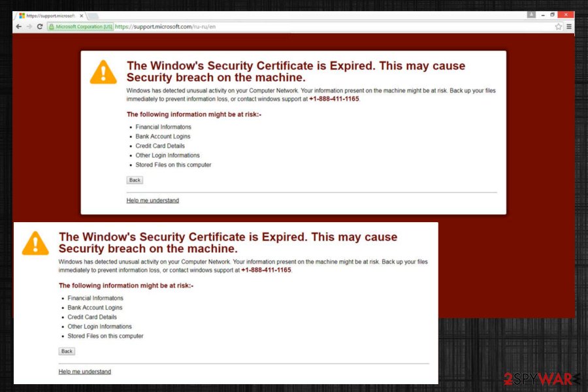Screen dimensions: 588x392
Task: Click "Credit Card Details" in the smaller alert box
Action: (x=160, y=146)
